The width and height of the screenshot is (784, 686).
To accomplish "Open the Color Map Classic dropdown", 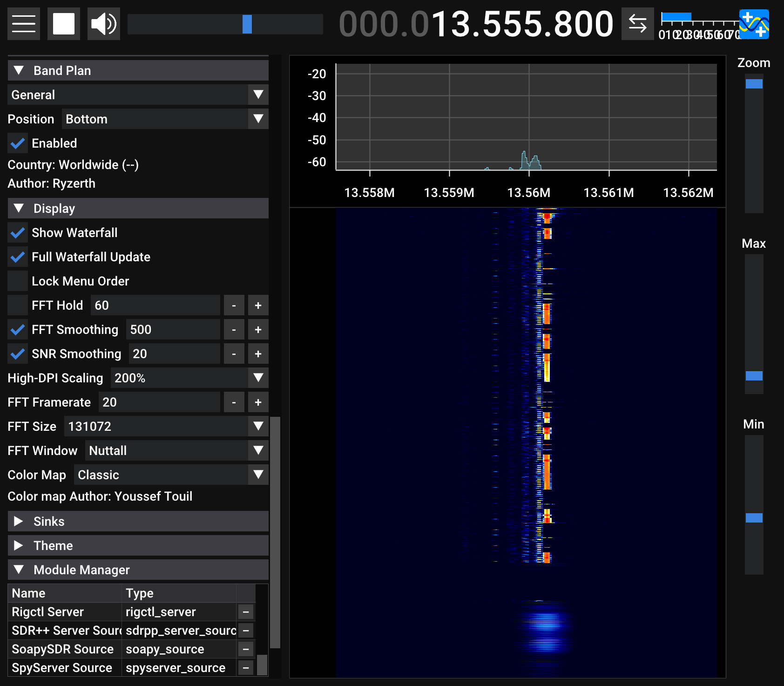I will 171,475.
